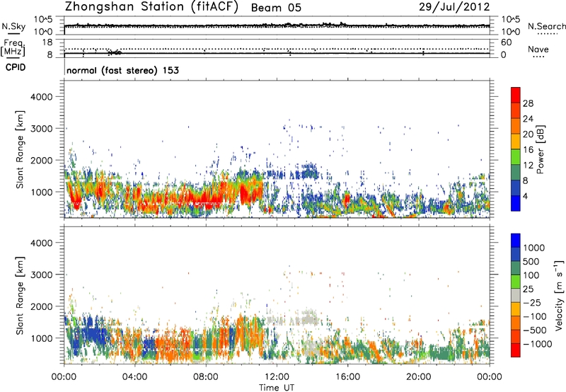Click the 'Zhongshan Station (fitACF)' plot title
This screenshot has height=392, width=566.
tap(151, 7)
